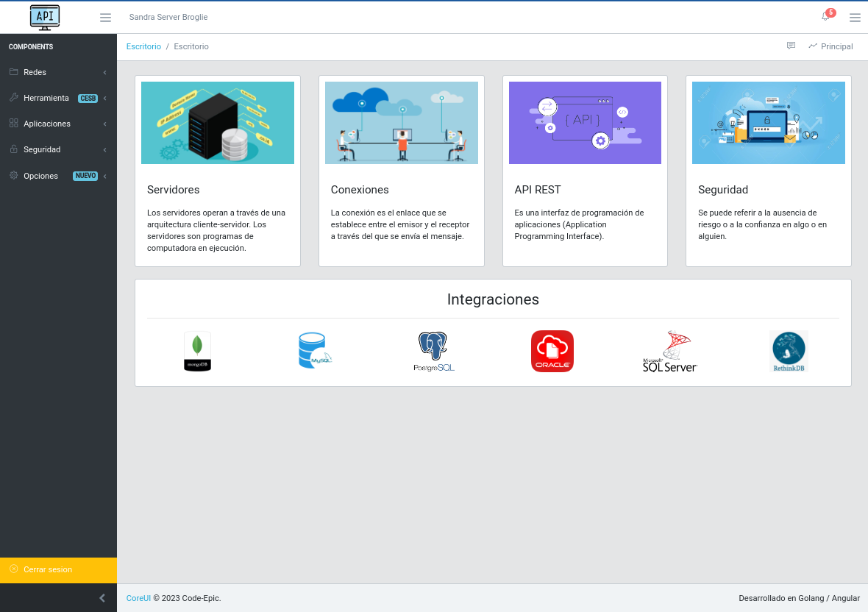Click the Servidores card description text
The image size is (868, 612).
tap(217, 230)
